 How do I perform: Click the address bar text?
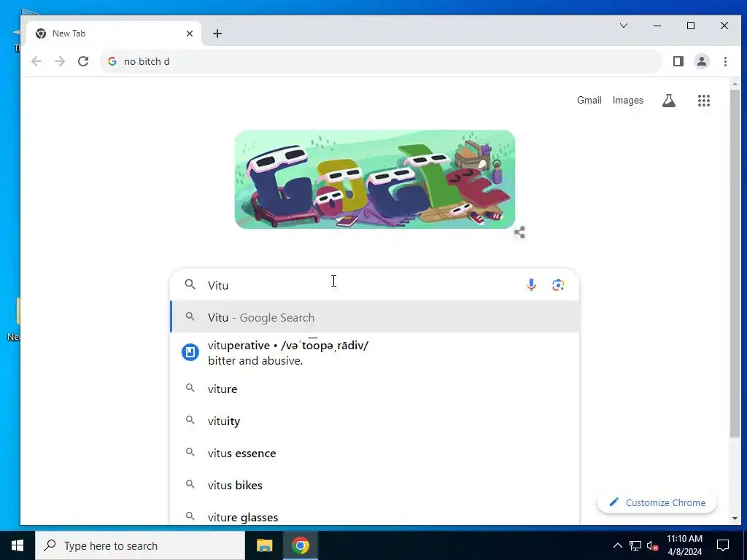pyautogui.click(x=147, y=61)
